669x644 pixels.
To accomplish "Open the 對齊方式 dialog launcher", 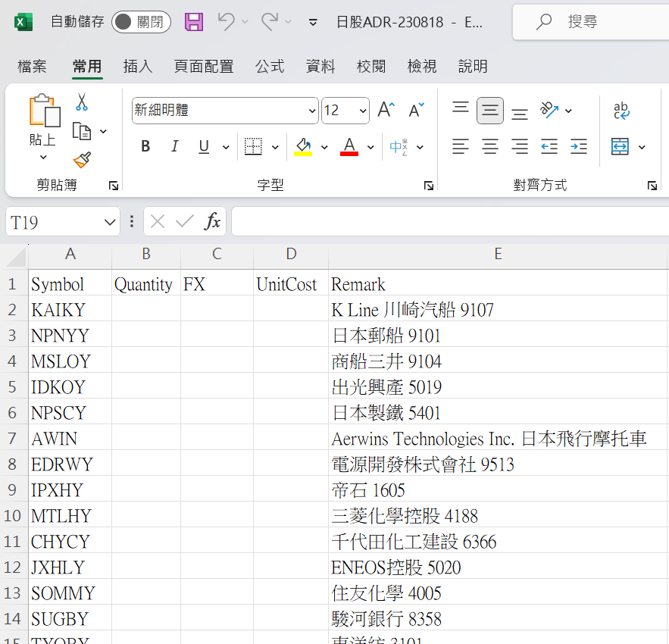I will pos(652,186).
